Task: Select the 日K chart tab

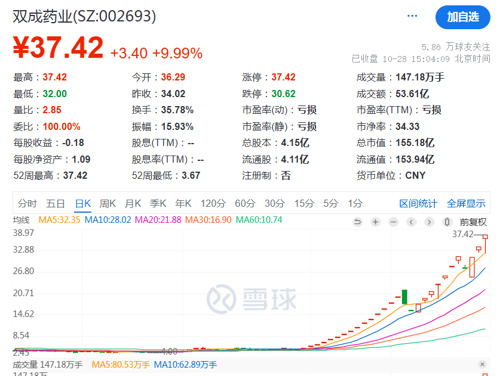Action: (x=83, y=203)
